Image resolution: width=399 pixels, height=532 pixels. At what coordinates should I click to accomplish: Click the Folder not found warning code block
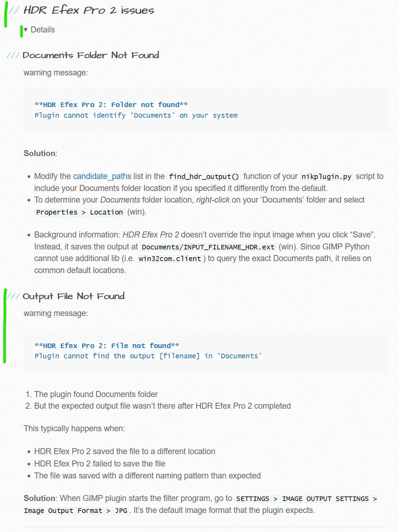coord(206,110)
